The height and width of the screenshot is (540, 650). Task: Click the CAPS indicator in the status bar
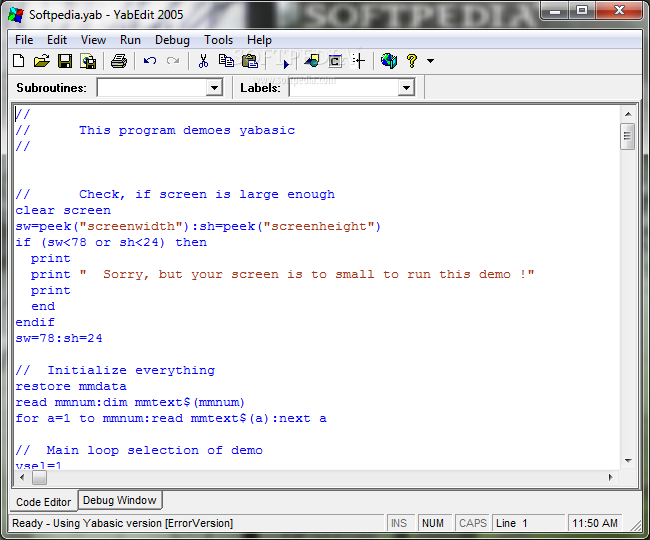[473, 523]
